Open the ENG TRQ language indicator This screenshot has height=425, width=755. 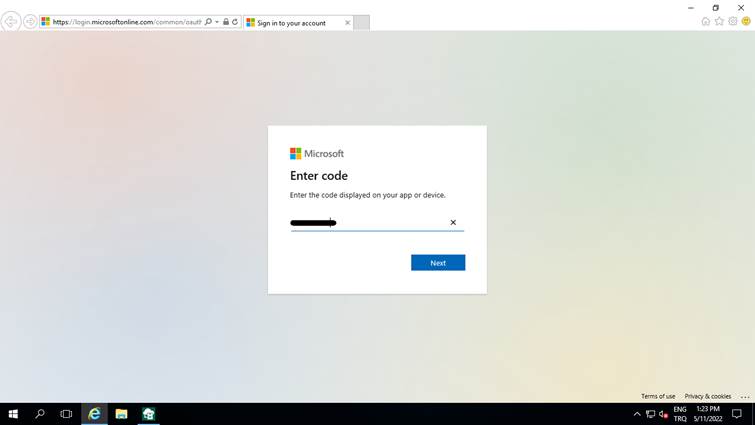(x=680, y=414)
